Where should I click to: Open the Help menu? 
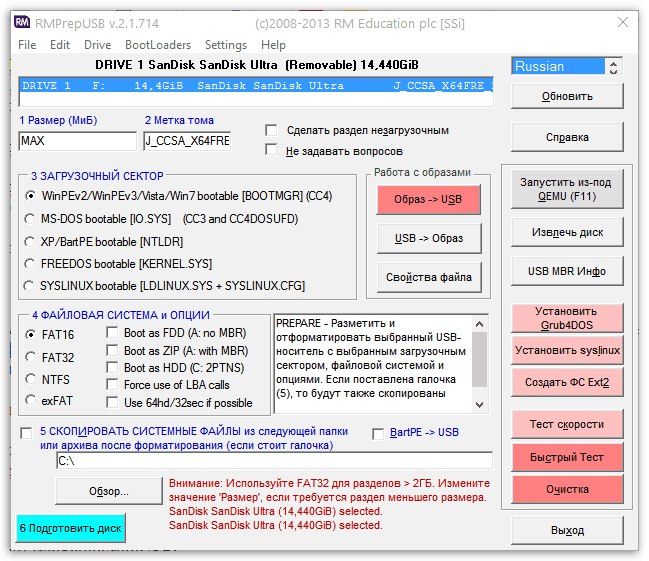273,45
